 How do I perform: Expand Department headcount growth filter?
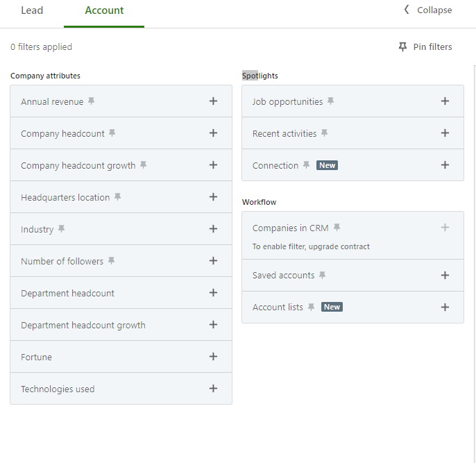click(x=213, y=325)
